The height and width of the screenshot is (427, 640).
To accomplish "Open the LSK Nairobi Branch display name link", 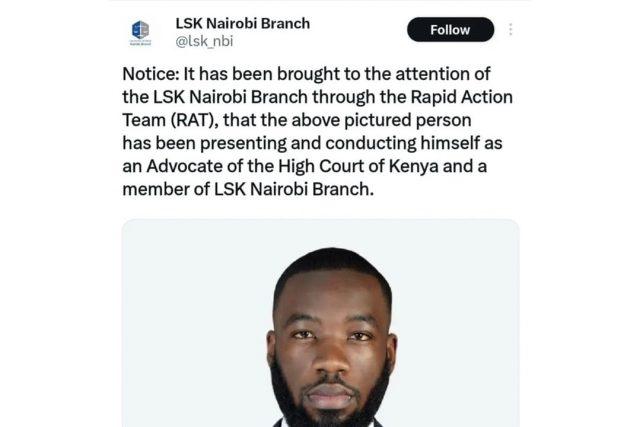I will point(242,23).
